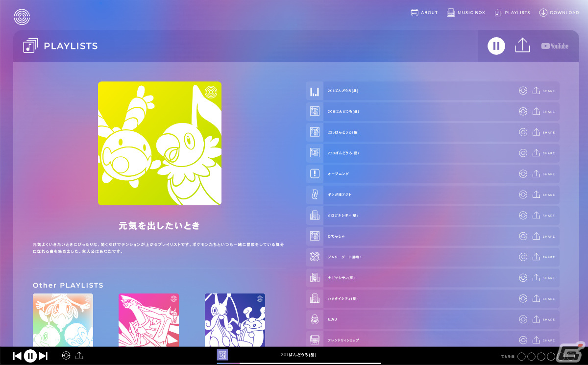Open the ABOUT page
Image resolution: width=588 pixels, height=365 pixels.
click(x=424, y=13)
